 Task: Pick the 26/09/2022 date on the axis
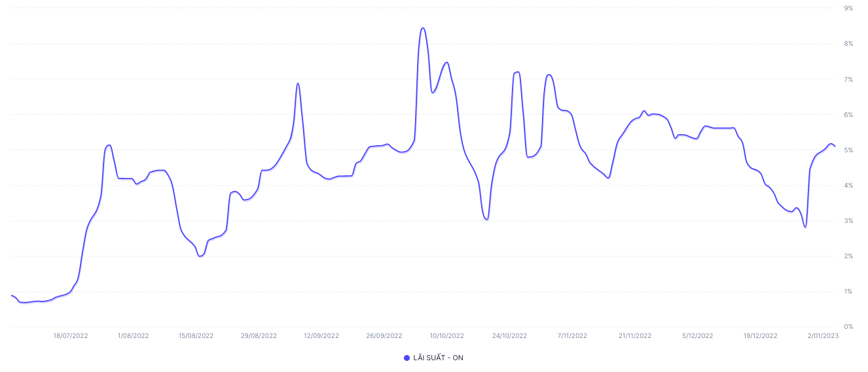[384, 336]
